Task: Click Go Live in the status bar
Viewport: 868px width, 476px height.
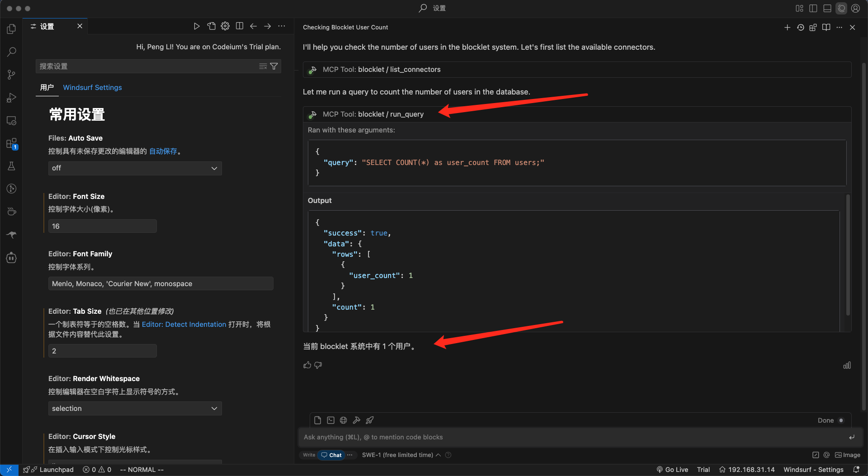Action: (672, 470)
